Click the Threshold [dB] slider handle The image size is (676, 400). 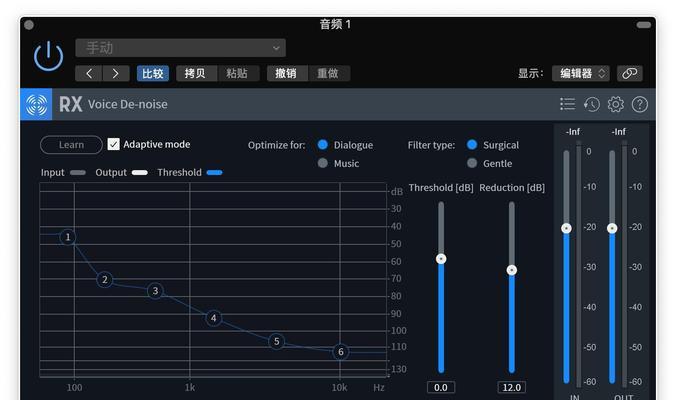[x=441, y=259]
